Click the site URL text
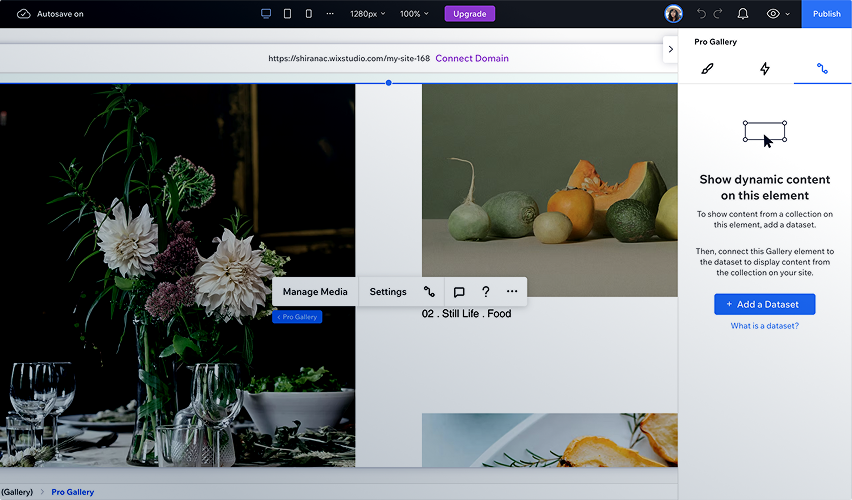This screenshot has width=852, height=500. click(349, 58)
